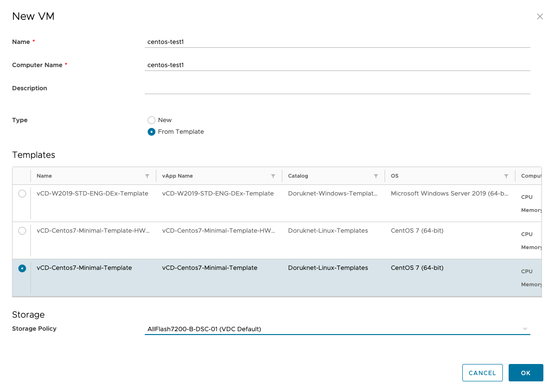Open the Catalog column filter
This screenshot has height=392, width=554.
coord(376,176)
